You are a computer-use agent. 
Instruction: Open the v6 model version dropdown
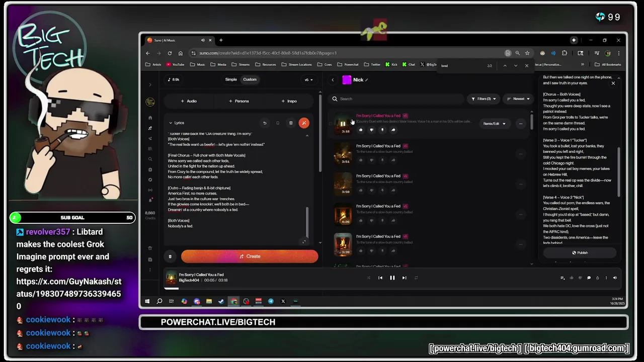coord(308,79)
